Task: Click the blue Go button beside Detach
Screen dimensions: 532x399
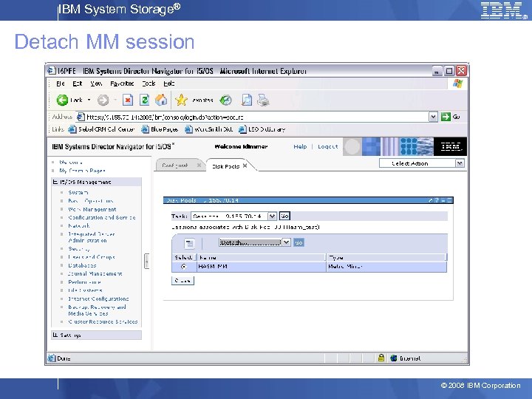Action: [x=299, y=242]
